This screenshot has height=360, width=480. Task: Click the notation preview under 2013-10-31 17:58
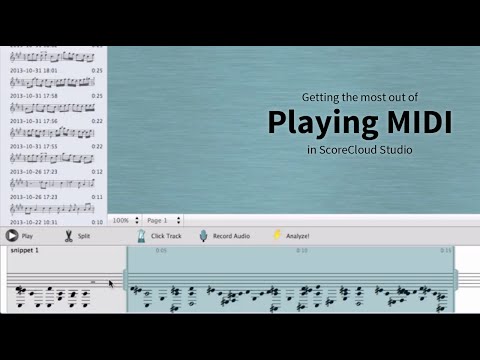click(x=52, y=108)
